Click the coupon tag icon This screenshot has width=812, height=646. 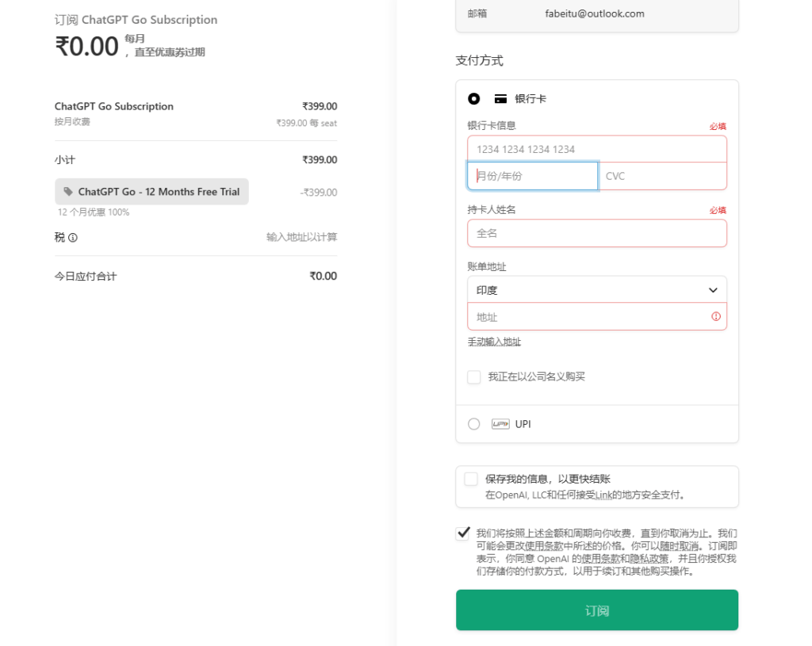pos(68,192)
